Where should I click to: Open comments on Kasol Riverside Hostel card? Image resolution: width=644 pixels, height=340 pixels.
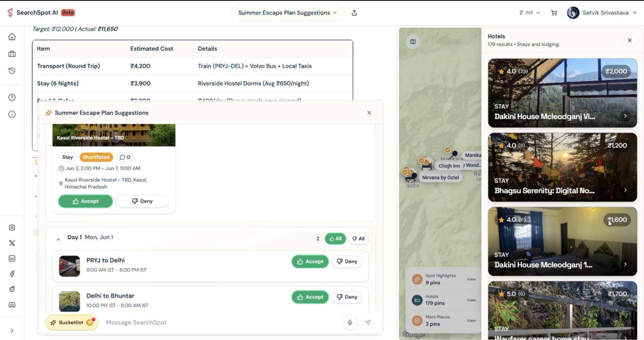point(125,157)
